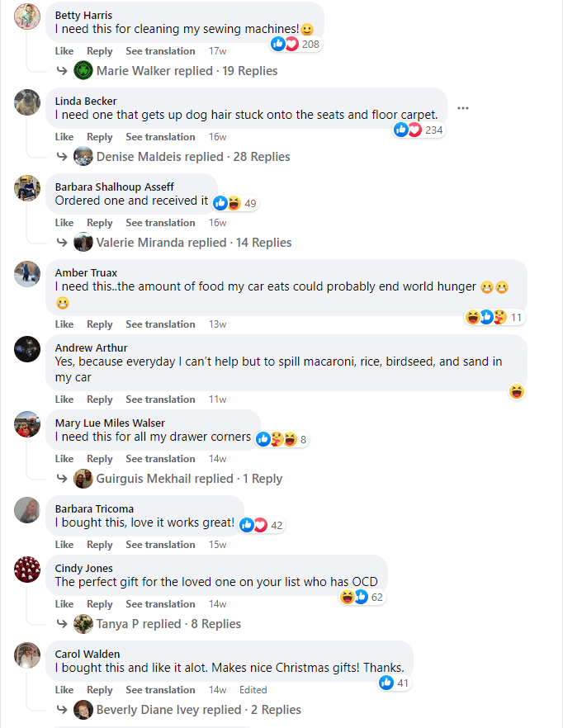Image resolution: width=563 pixels, height=728 pixels.
Task: Click the like reaction on Carol Walden's comment
Action: point(386,683)
